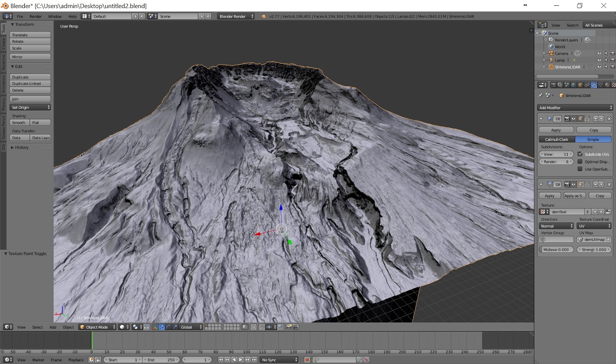The image size is (616, 364).
Task: Expand the History panel
Action: tap(22, 148)
